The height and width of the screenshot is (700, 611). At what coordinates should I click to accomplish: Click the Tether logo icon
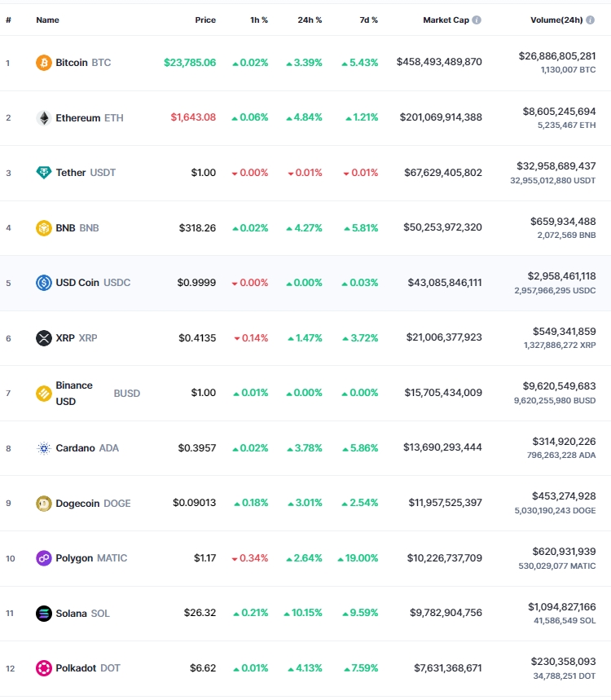tap(44, 172)
